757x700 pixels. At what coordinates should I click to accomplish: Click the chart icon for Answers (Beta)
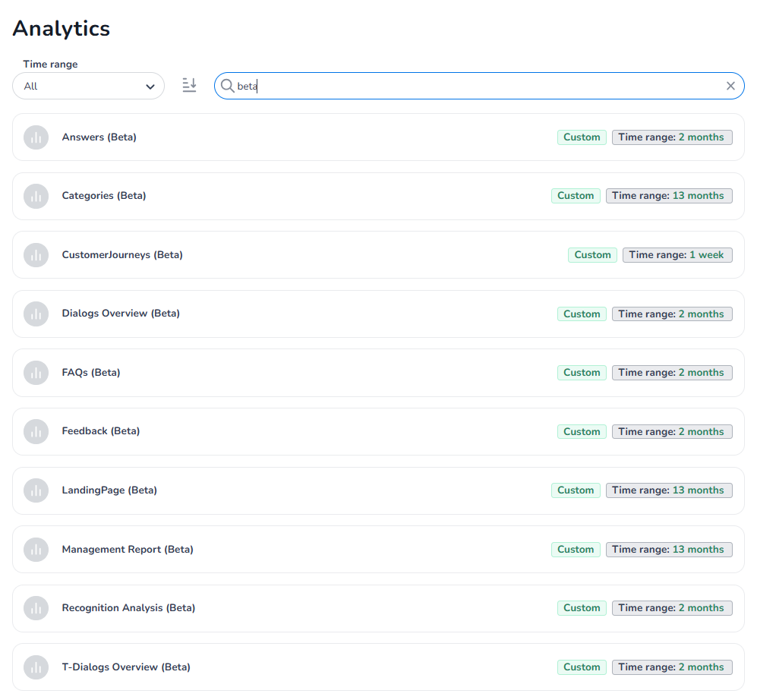click(36, 137)
